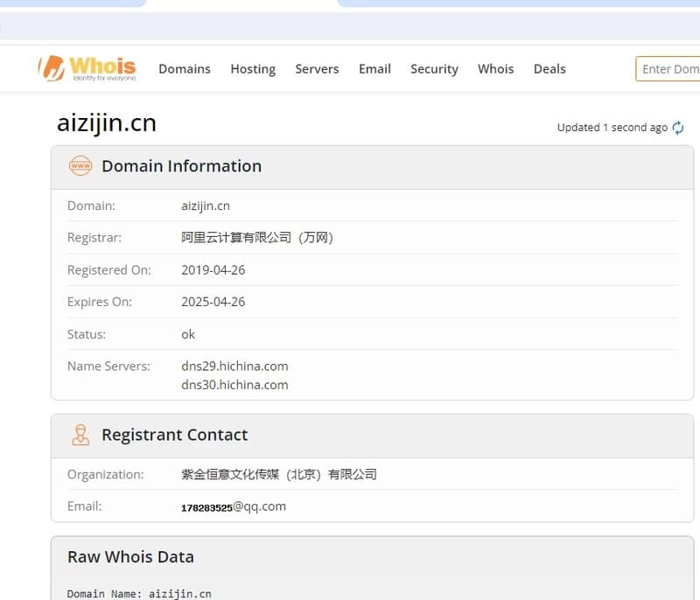Select the registrant qq.com email address
Screen dimensions: 700x600
(234, 506)
